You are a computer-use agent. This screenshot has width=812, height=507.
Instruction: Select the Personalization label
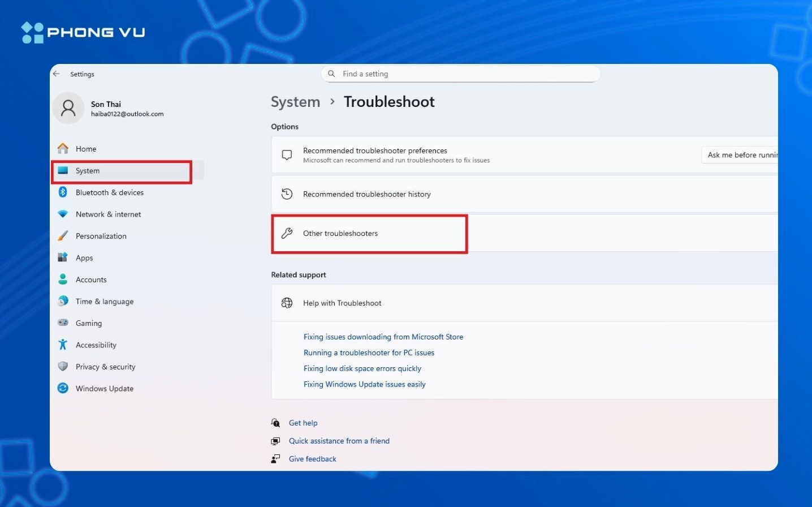click(101, 236)
